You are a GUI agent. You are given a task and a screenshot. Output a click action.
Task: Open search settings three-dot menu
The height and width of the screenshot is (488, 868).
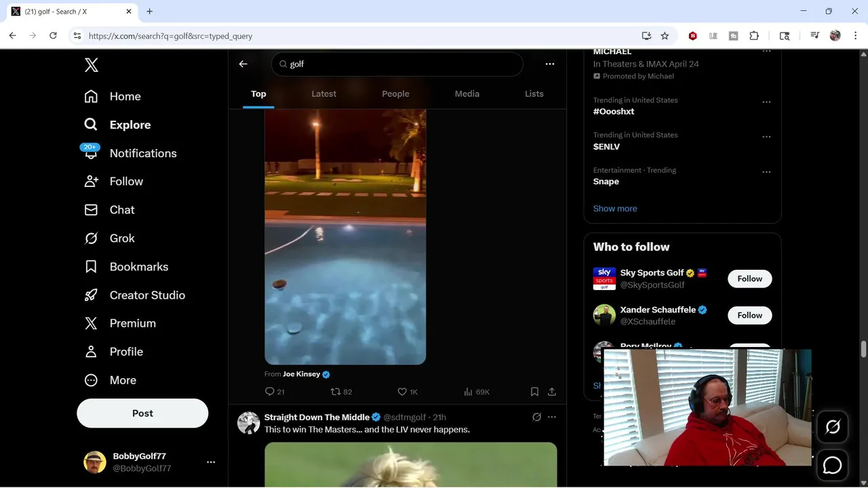[x=550, y=64]
